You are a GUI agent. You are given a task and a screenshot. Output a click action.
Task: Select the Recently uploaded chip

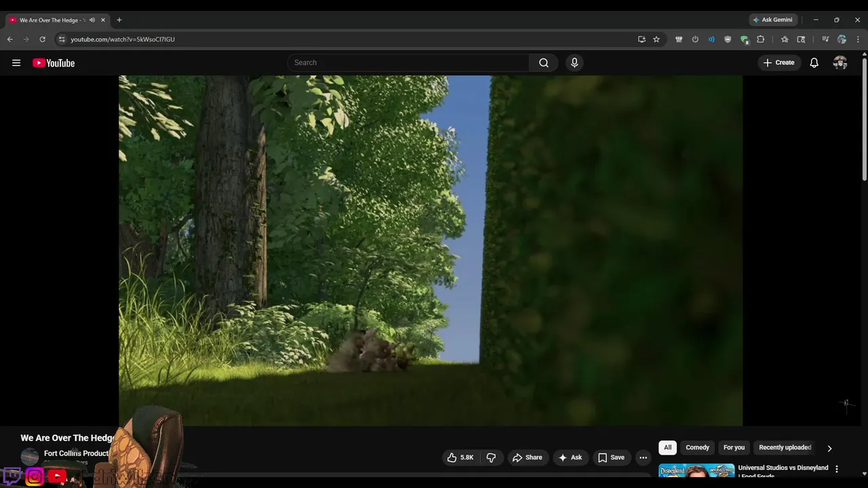pyautogui.click(x=785, y=447)
